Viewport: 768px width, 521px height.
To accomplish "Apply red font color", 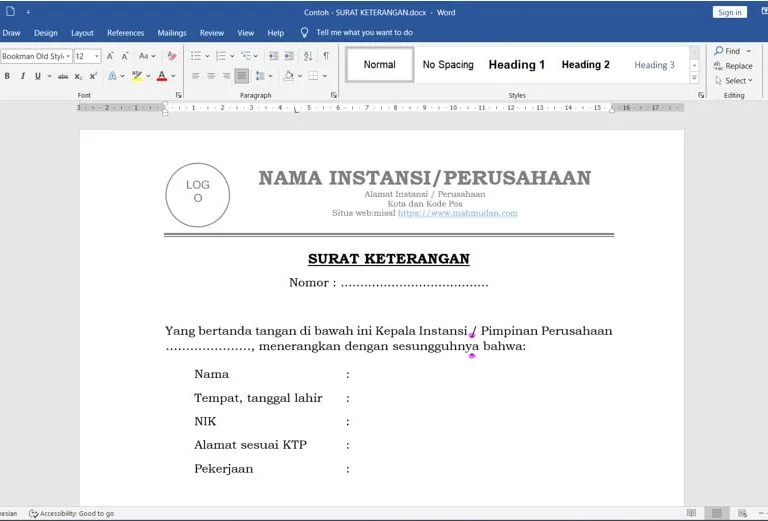I will coord(162,76).
